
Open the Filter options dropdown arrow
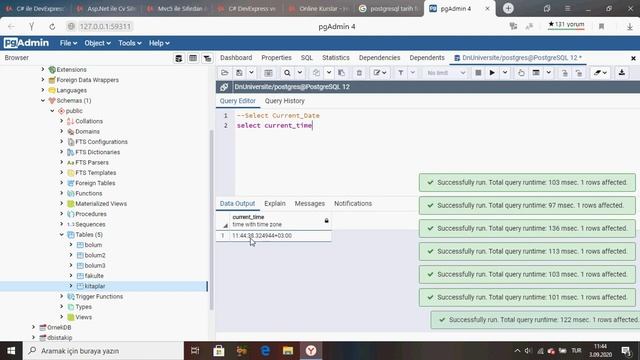(x=413, y=73)
